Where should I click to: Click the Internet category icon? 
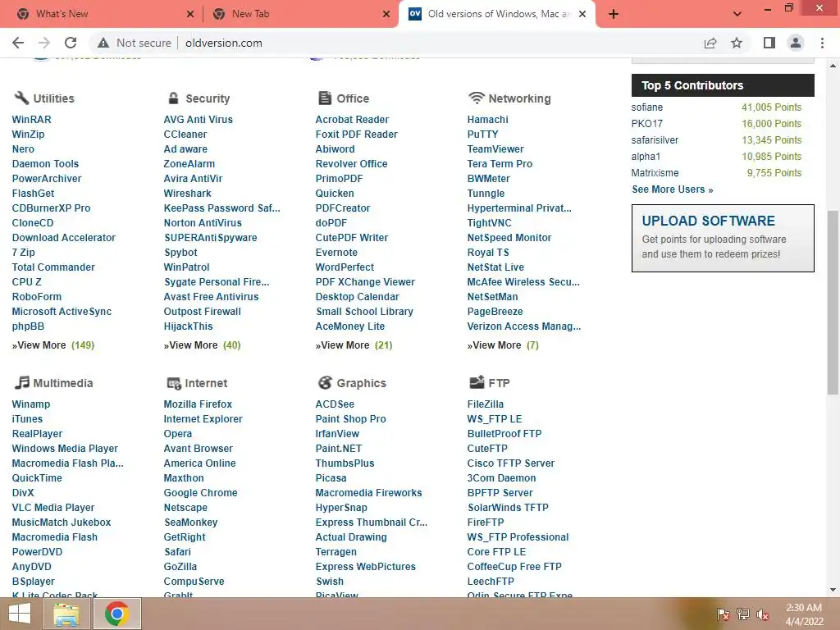click(x=174, y=383)
